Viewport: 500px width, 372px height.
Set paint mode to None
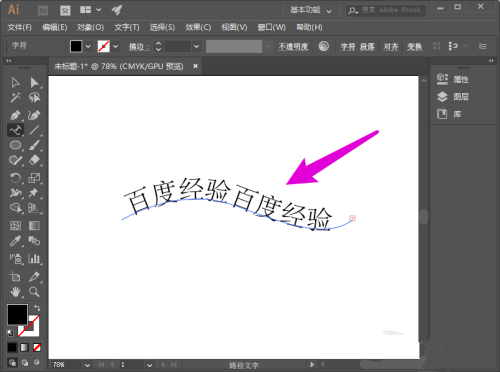coord(37,348)
